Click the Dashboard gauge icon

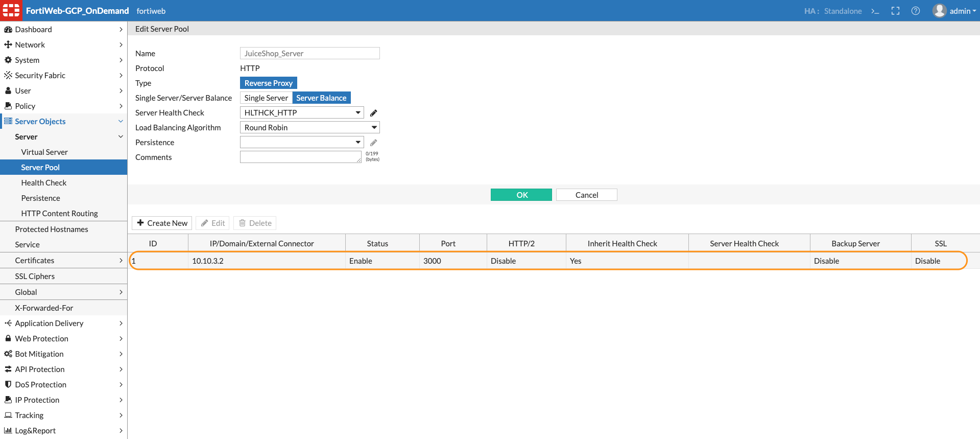coord(8,30)
